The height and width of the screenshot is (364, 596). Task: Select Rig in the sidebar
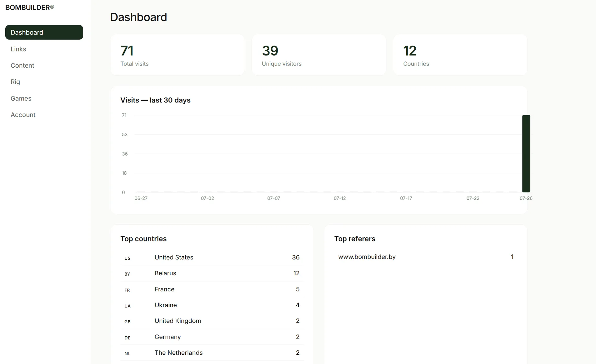[44, 82]
